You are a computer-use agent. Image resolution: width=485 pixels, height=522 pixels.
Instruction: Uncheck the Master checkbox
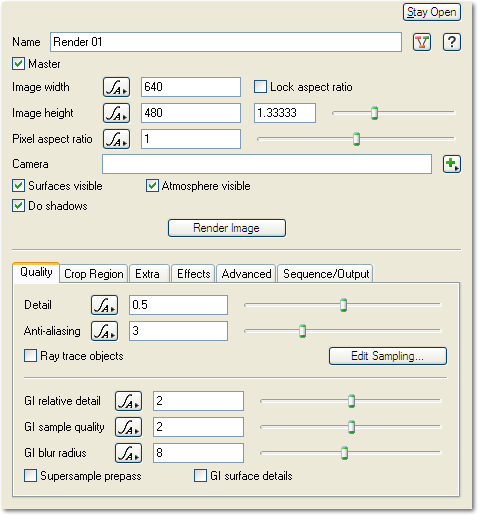(x=19, y=64)
